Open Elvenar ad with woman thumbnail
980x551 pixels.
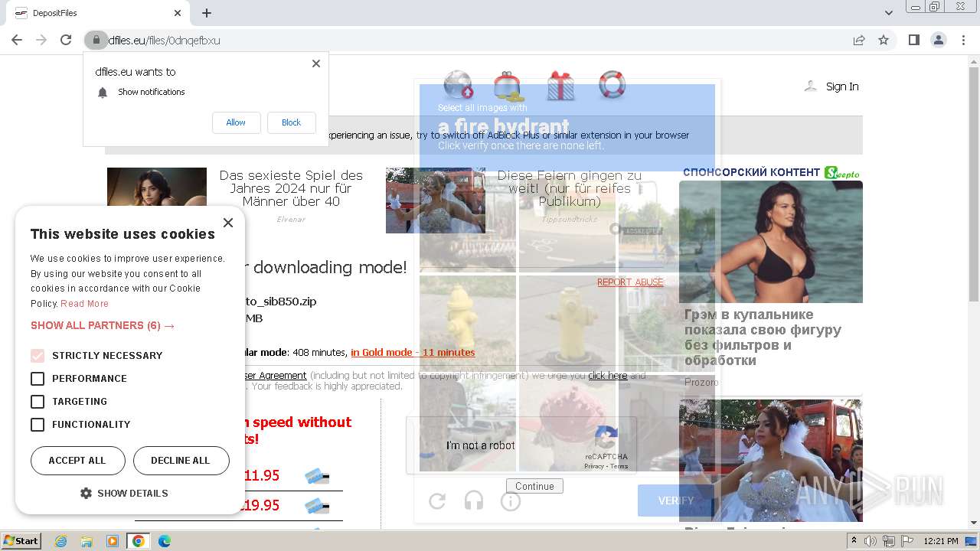157,187
